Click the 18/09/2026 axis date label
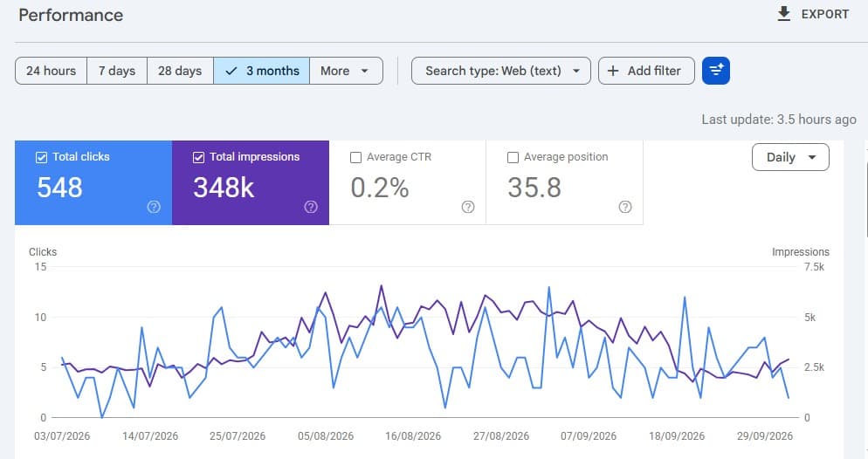Image resolution: width=868 pixels, height=459 pixels. pyautogui.click(x=677, y=435)
